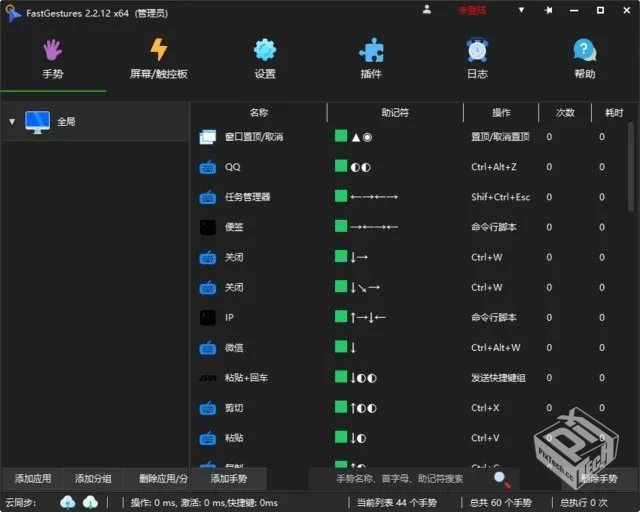Click the Ctrl+X action cell
The width and height of the screenshot is (640, 512).
click(485, 408)
